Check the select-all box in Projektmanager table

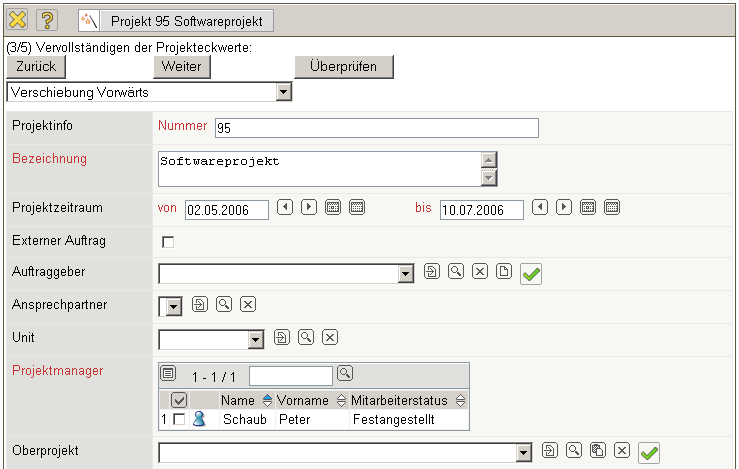click(x=180, y=400)
